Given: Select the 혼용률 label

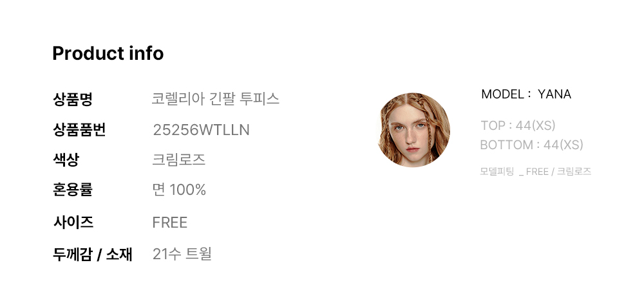Looking at the screenshot, I should [x=72, y=190].
